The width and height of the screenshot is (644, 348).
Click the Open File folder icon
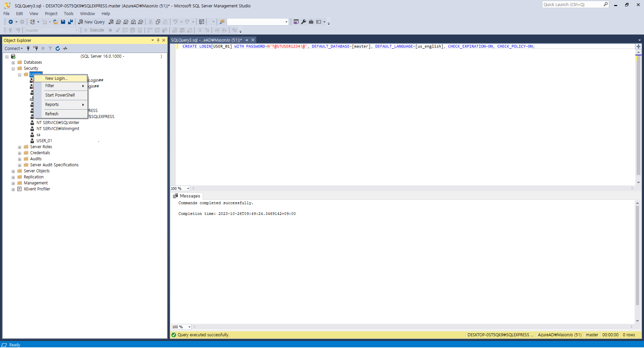pos(56,22)
